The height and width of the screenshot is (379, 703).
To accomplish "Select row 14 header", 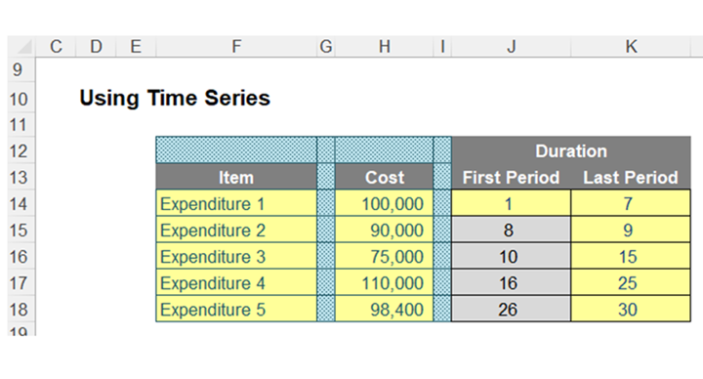I will click(x=19, y=204).
